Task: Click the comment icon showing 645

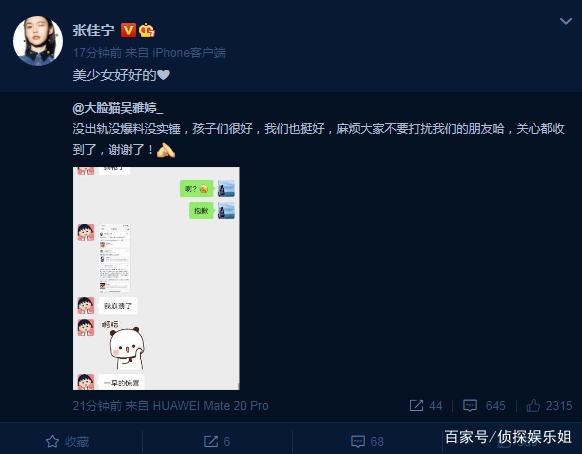Action: pyautogui.click(x=470, y=405)
